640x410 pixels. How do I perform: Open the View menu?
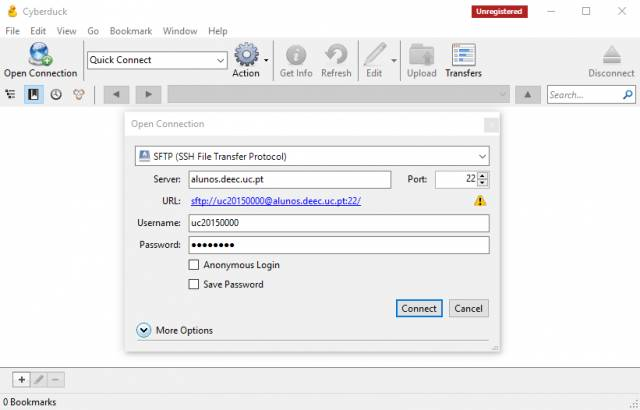click(67, 31)
